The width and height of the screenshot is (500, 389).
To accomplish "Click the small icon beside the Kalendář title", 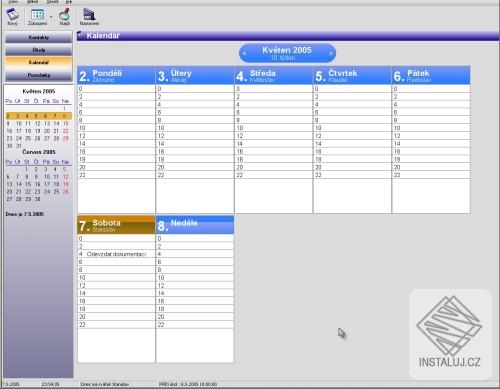I will (80, 35).
